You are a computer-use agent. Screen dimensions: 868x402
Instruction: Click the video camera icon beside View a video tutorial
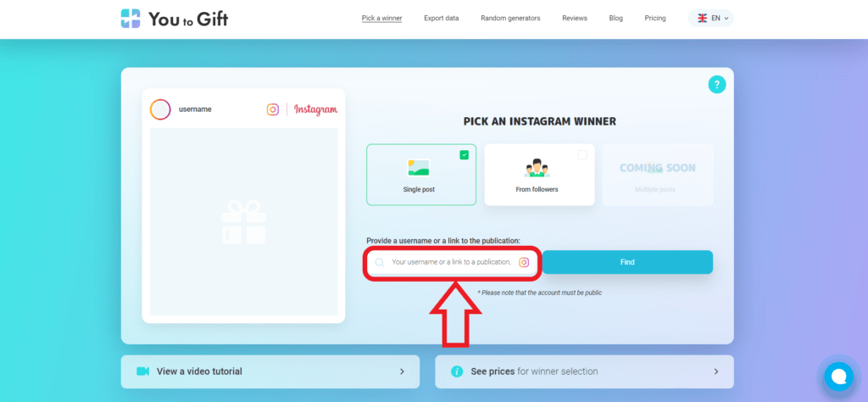pyautogui.click(x=142, y=371)
